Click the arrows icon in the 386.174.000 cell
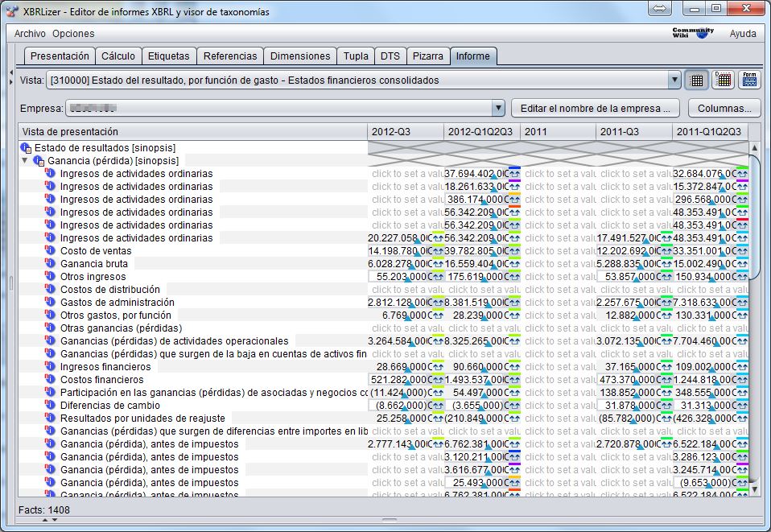This screenshot has height=532, width=771. tap(514, 200)
